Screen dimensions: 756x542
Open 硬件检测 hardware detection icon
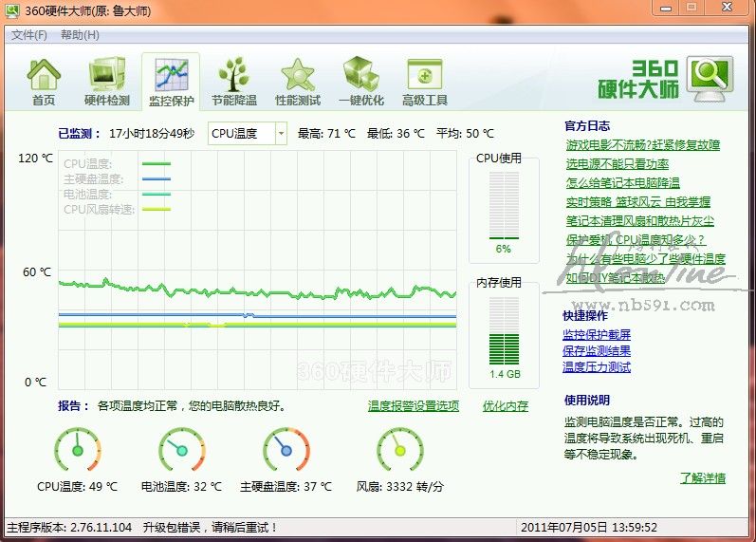[x=107, y=75]
